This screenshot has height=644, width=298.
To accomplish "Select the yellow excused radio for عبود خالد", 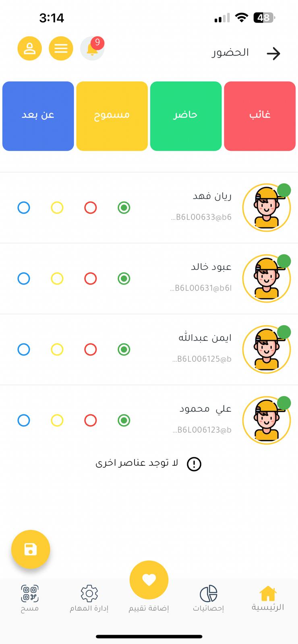I will tap(57, 279).
